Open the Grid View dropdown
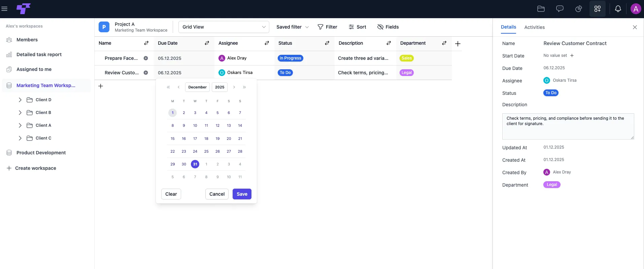 point(224,27)
